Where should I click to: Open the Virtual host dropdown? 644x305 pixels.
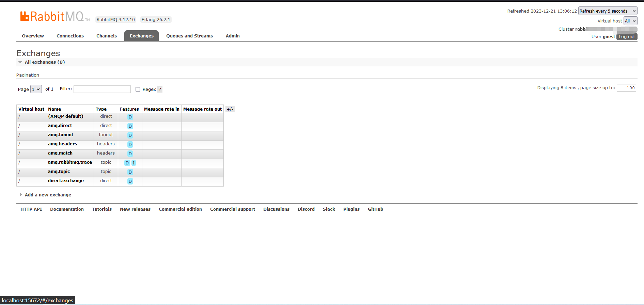(630, 21)
